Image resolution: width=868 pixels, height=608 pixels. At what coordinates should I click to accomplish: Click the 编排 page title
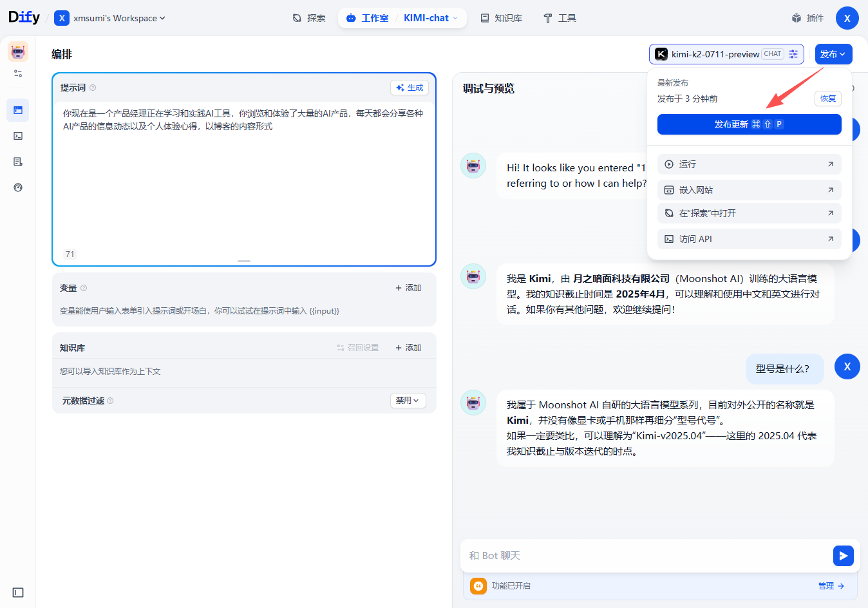(62, 55)
